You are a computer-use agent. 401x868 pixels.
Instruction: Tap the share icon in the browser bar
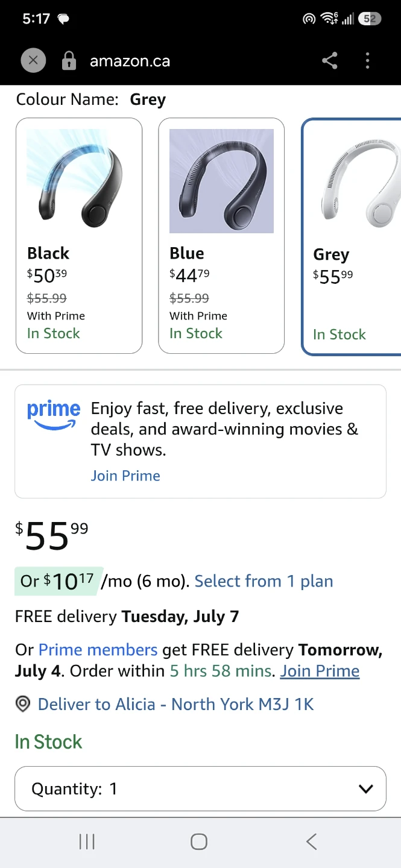click(x=329, y=61)
